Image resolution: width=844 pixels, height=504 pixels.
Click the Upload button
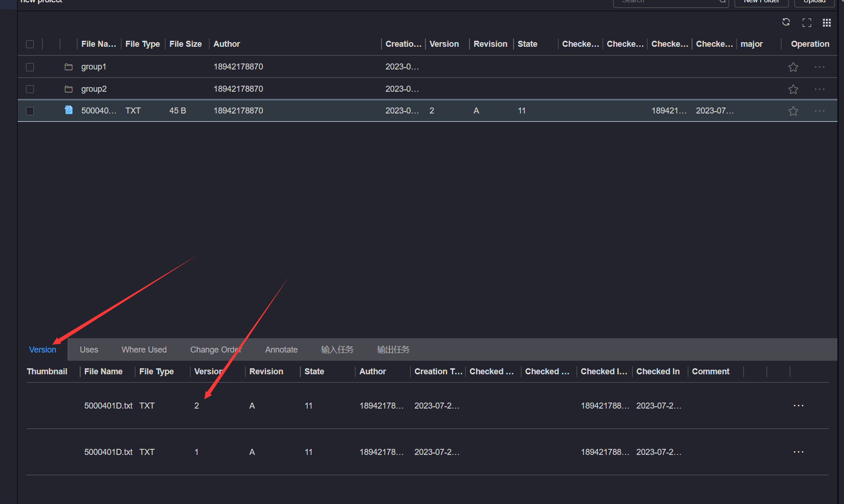pos(814,2)
